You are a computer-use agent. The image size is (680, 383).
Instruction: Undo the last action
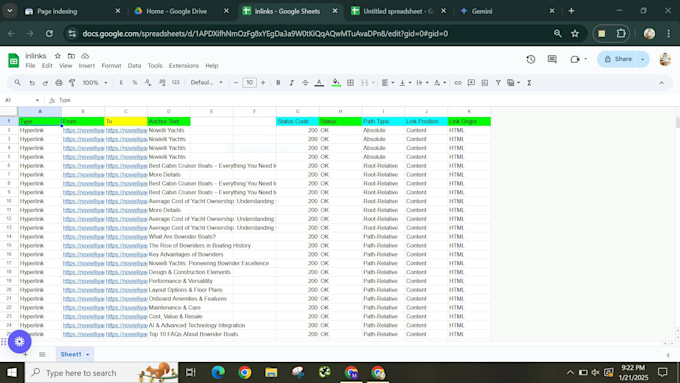[32, 82]
